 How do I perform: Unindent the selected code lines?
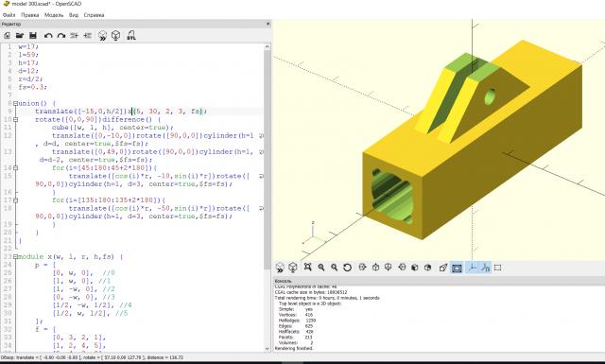(75, 36)
